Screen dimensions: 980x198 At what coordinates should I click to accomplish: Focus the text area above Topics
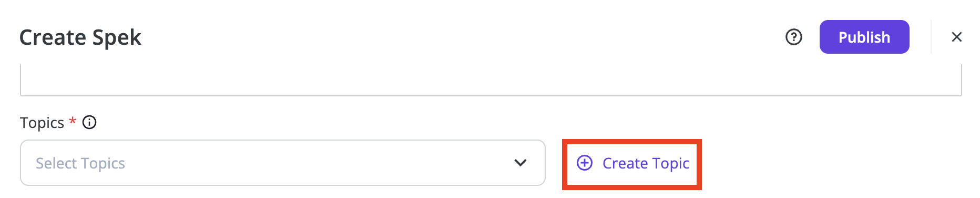pos(491,80)
